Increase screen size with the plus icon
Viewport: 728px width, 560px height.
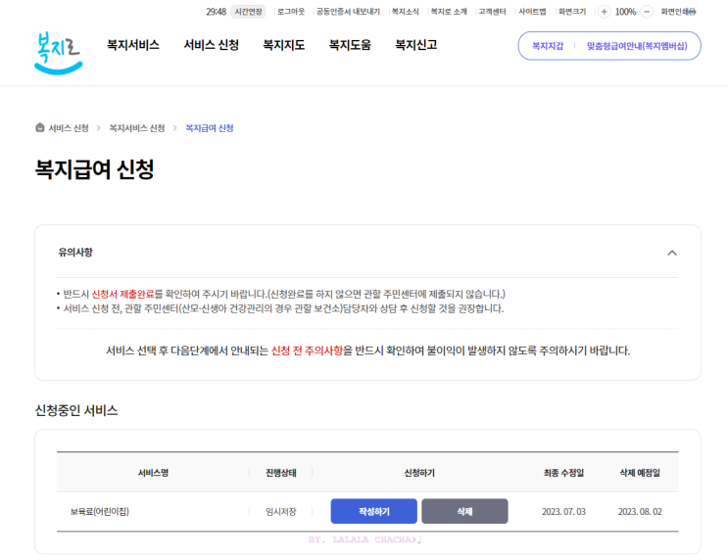604,12
